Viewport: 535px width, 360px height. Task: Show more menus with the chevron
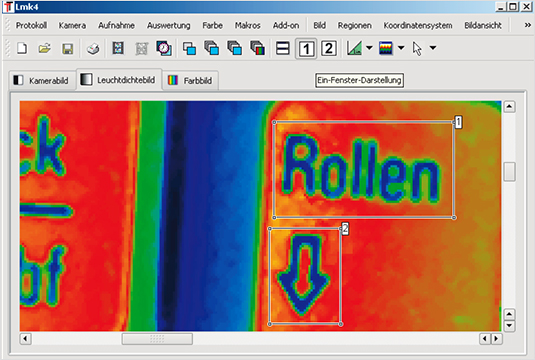tap(527, 25)
